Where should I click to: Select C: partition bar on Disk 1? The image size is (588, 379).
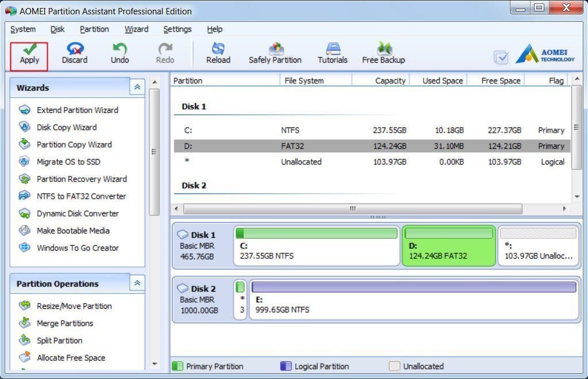[317, 246]
